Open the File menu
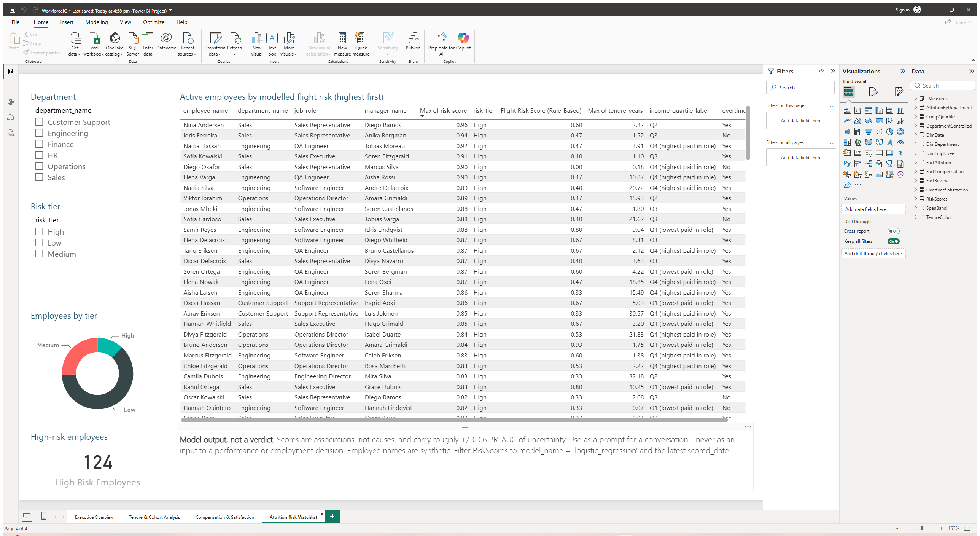The image size is (980, 536). click(16, 22)
